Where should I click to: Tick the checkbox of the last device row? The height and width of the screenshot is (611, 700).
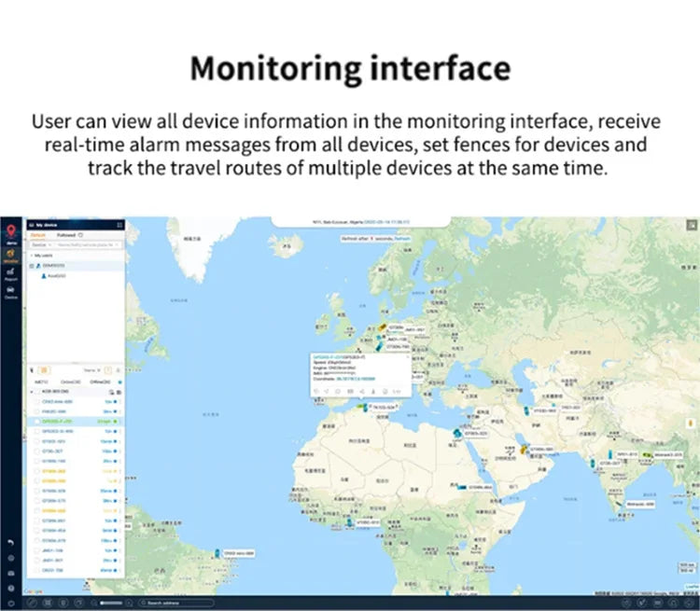(x=37, y=570)
